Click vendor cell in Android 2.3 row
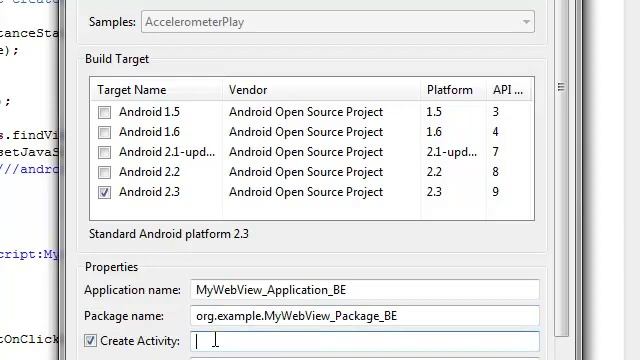The image size is (640, 360). click(x=306, y=192)
